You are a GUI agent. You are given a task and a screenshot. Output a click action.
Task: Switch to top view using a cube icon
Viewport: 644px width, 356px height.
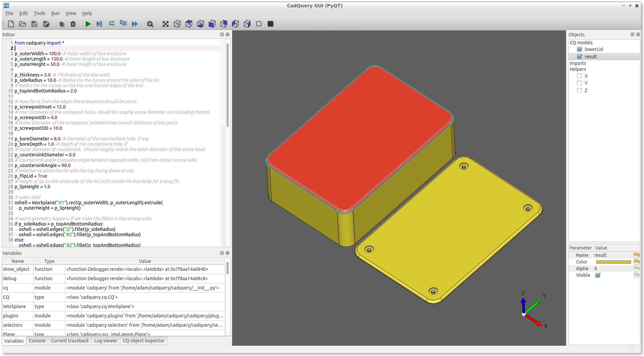(188, 24)
